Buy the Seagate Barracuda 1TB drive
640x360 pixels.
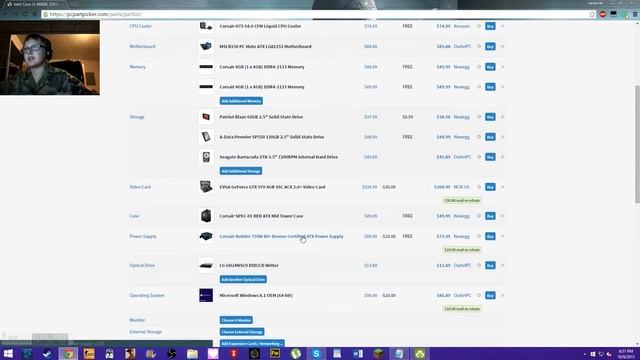point(490,157)
